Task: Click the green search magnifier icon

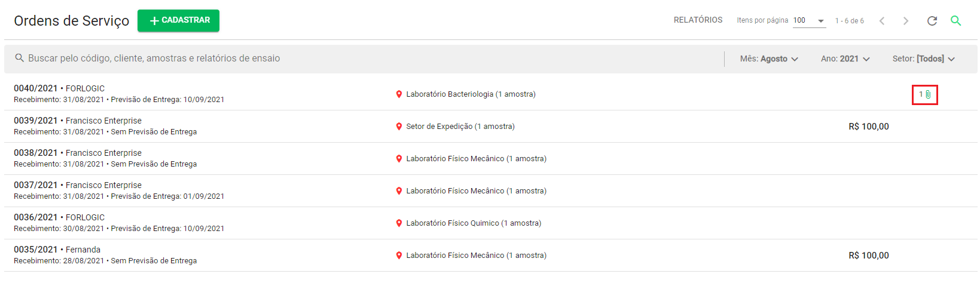Action: (956, 21)
